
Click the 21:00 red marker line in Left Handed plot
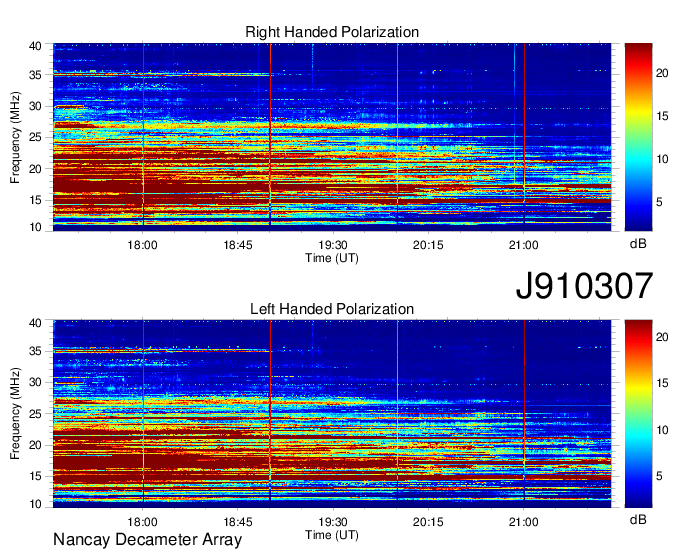pos(524,412)
